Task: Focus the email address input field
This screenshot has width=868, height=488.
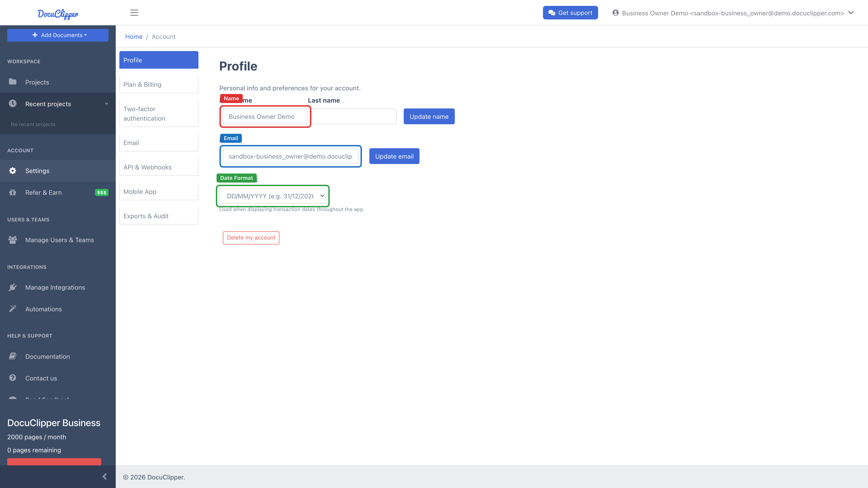Action: click(x=290, y=156)
